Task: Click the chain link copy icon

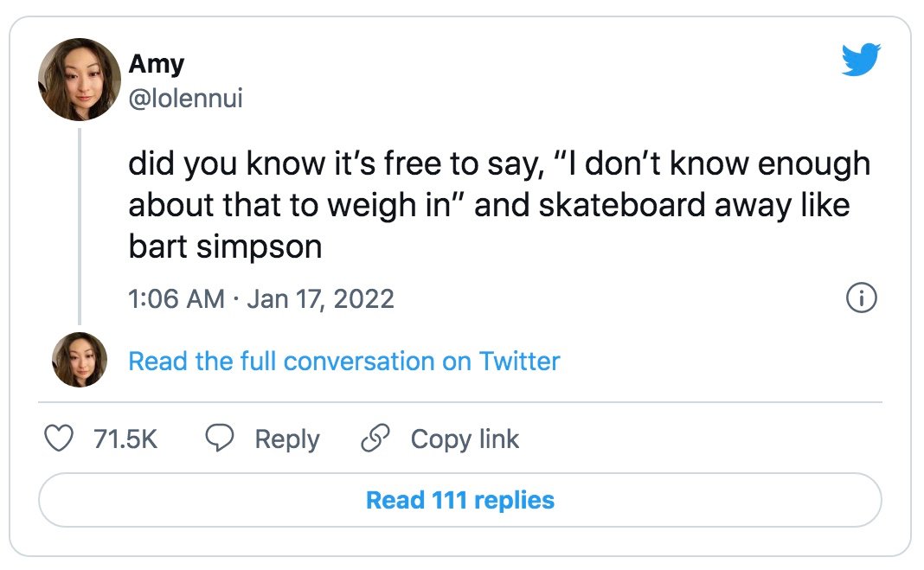Action: coord(375,439)
